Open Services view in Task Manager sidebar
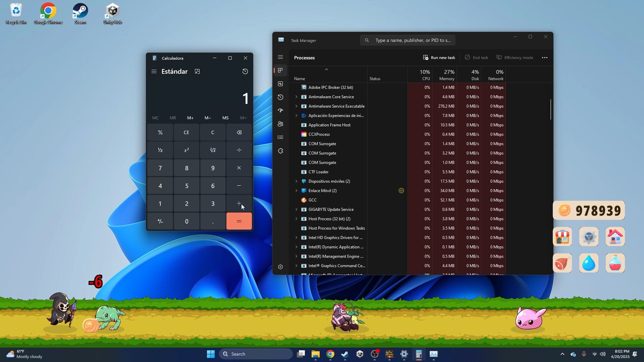 click(x=280, y=151)
